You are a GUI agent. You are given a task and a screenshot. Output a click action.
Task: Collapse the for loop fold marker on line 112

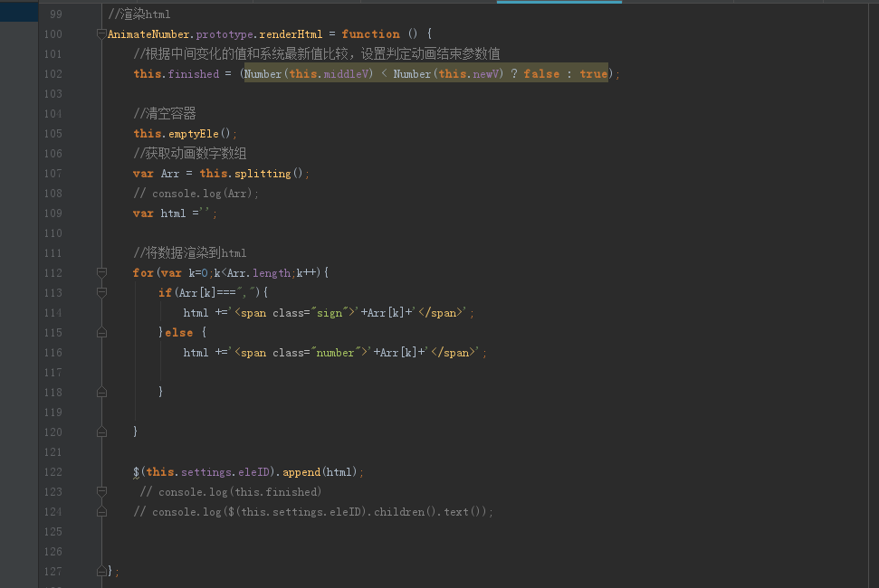(x=101, y=272)
